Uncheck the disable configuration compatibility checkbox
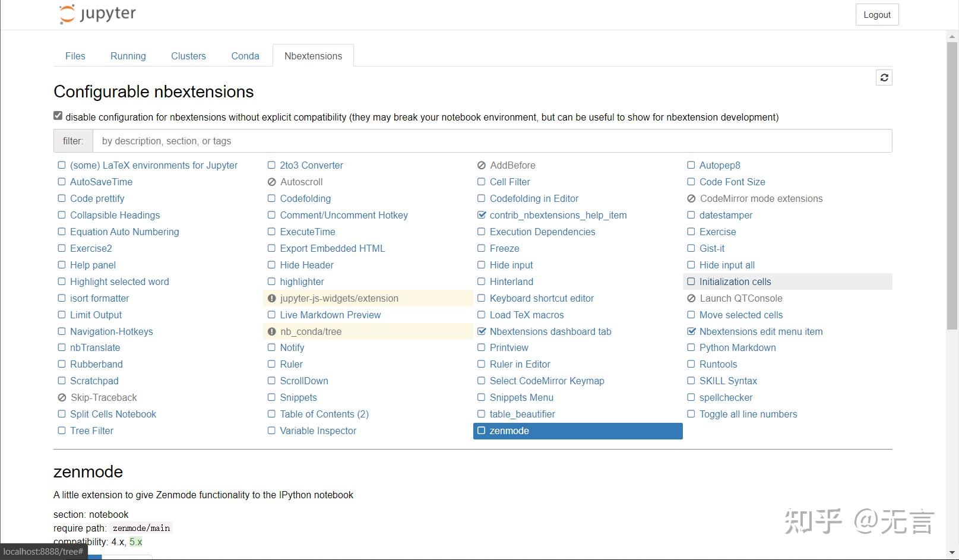959x560 pixels. point(58,116)
